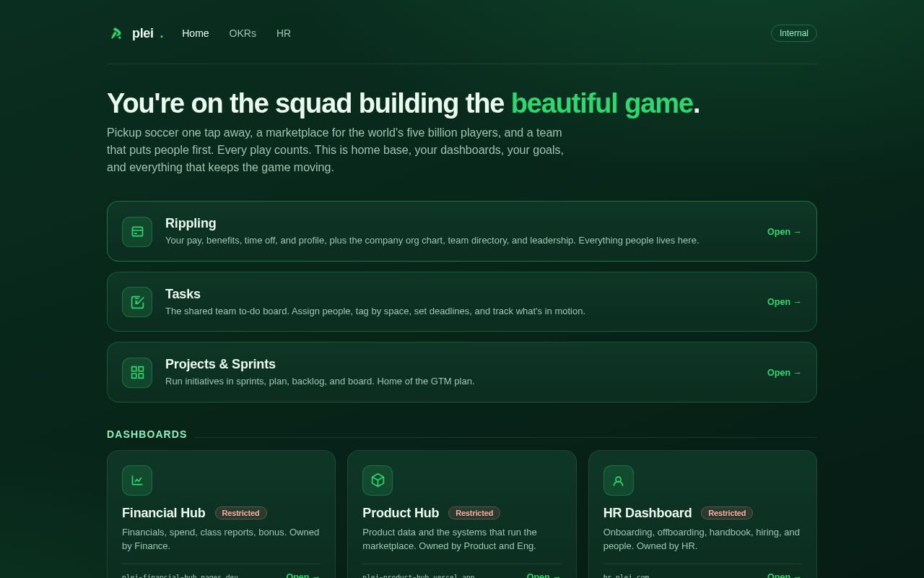
Task: Click the Product Hub cube icon
Action: click(378, 480)
